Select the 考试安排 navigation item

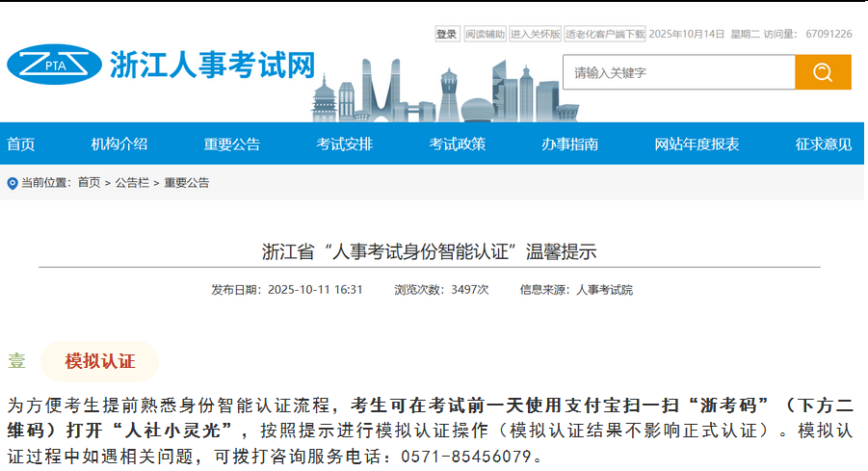coord(345,144)
